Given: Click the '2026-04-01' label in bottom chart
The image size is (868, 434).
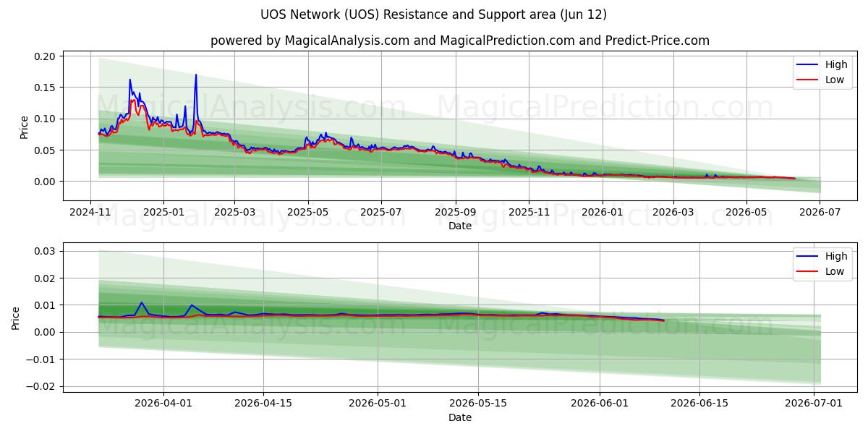Looking at the screenshot, I should coord(163,404).
